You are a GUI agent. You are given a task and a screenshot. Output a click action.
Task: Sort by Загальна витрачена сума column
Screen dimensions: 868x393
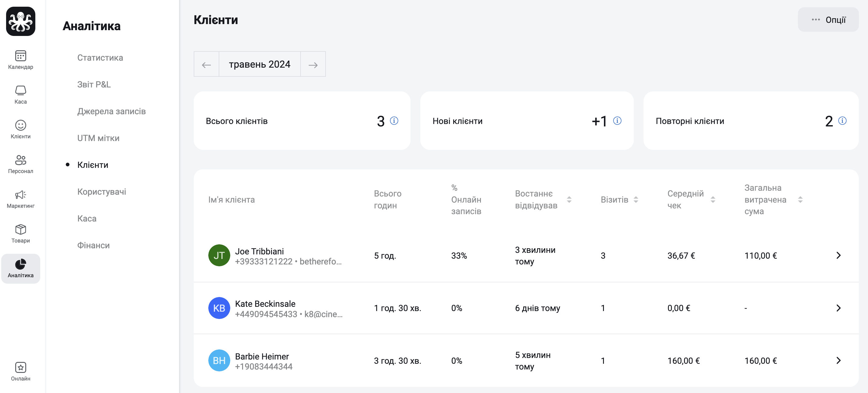[800, 200]
